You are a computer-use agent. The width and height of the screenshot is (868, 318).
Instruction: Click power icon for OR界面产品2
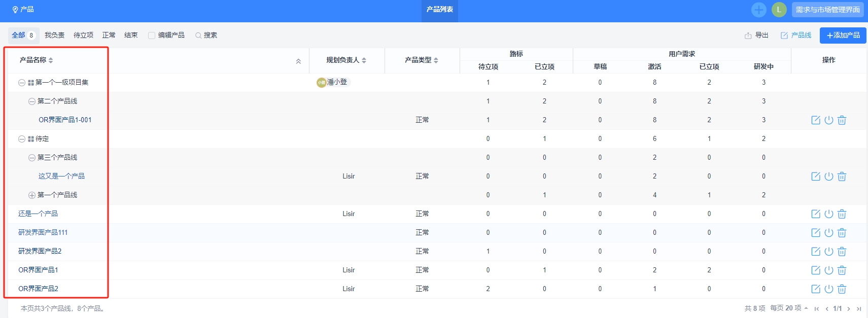click(829, 289)
